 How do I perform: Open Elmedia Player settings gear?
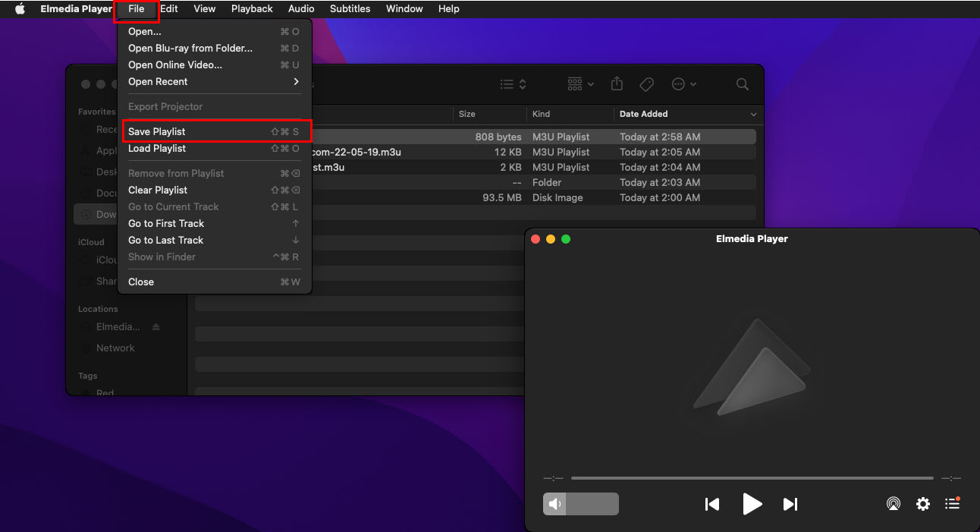click(923, 504)
